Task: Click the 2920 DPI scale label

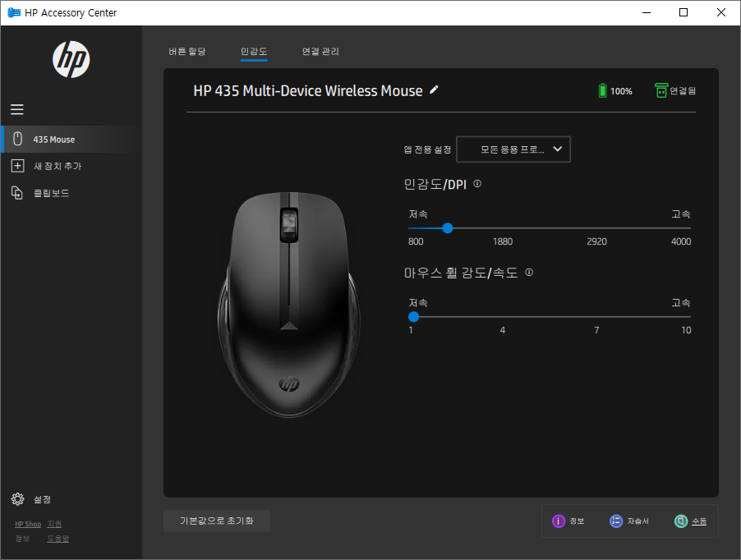Action: [596, 241]
